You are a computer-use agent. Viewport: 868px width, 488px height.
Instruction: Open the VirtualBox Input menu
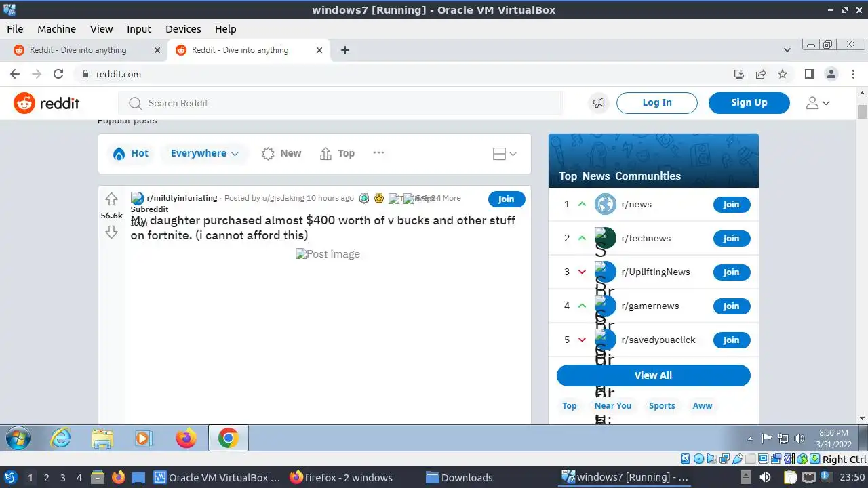[139, 29]
